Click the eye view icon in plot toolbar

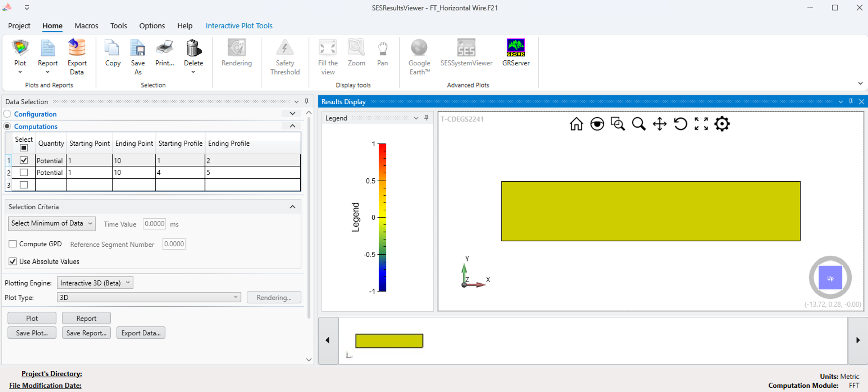point(597,124)
